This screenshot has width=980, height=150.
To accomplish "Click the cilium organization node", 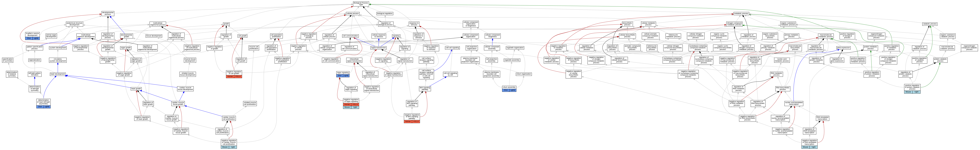I will [524, 74].
